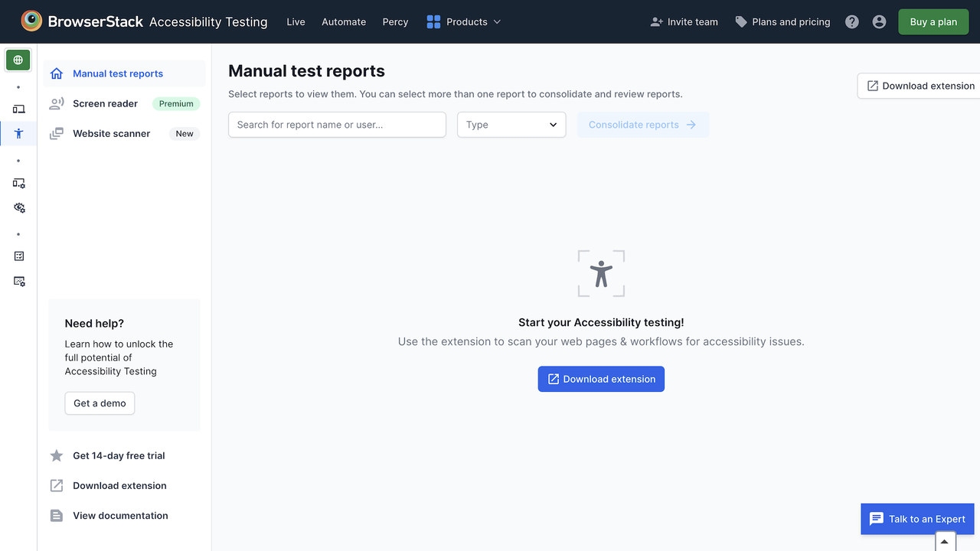Focus the report name search field
This screenshot has width=980, height=551.
pos(337,125)
